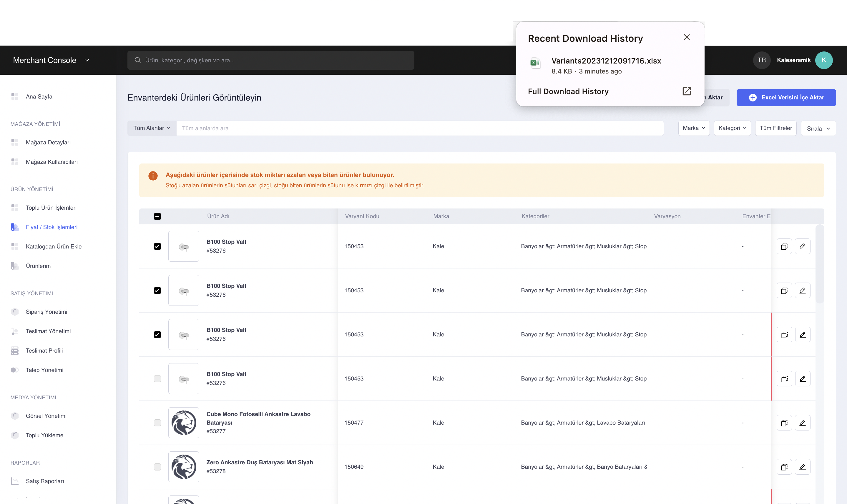The width and height of the screenshot is (847, 504).
Task: Click the search magnifier icon in top bar
Action: (x=138, y=60)
